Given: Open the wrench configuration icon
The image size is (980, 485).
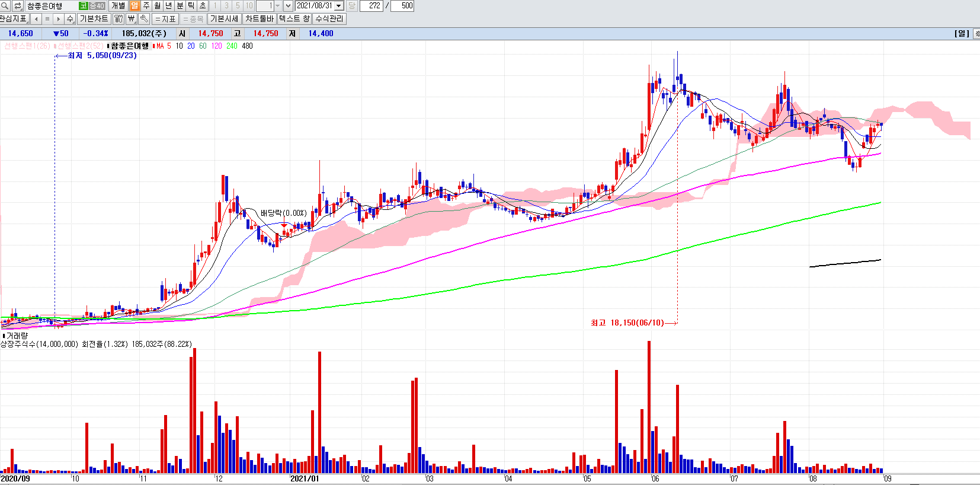Looking at the screenshot, I should click(x=144, y=18).
